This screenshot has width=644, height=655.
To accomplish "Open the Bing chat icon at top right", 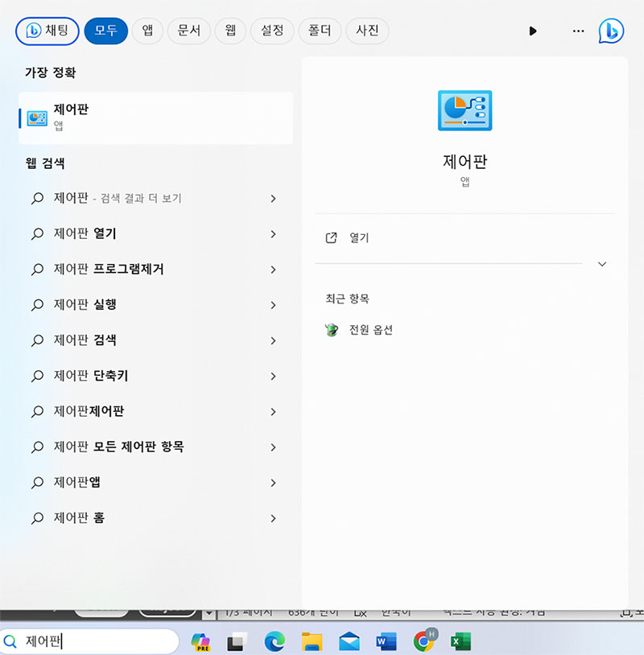I will [611, 31].
